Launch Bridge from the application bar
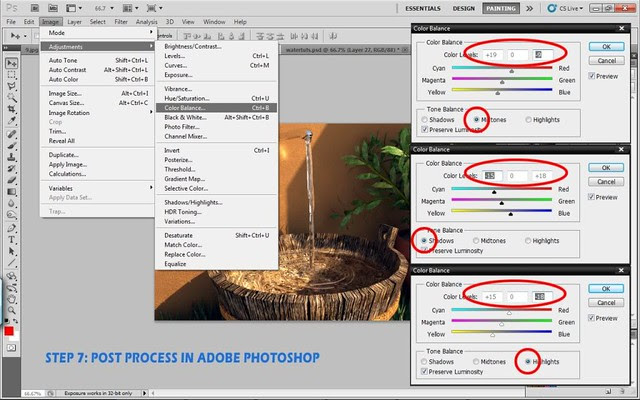Viewport: 640px width, 400px height. [35, 8]
